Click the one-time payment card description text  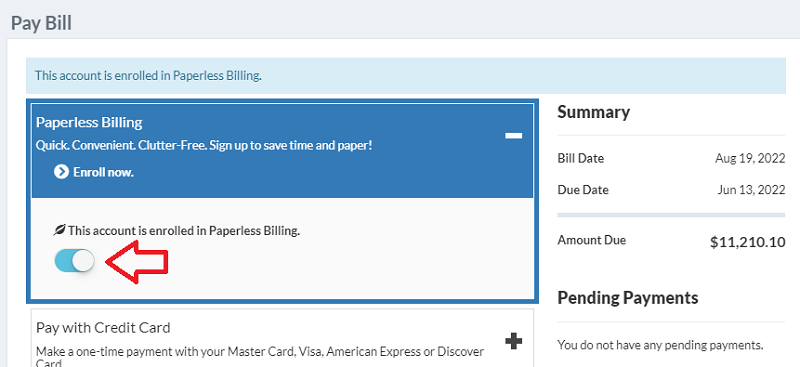click(x=260, y=357)
